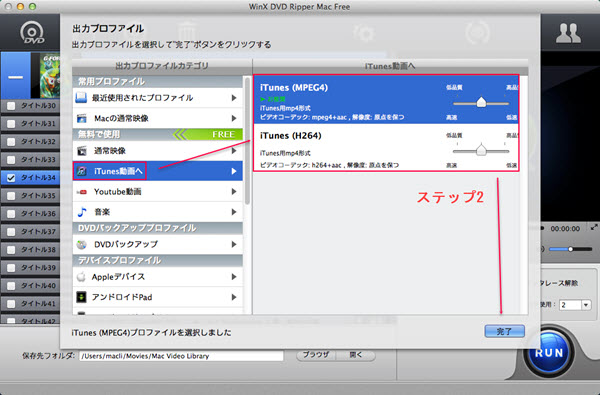Click the recently used profile icon
The image size is (600, 395).
pyautogui.click(x=81, y=98)
